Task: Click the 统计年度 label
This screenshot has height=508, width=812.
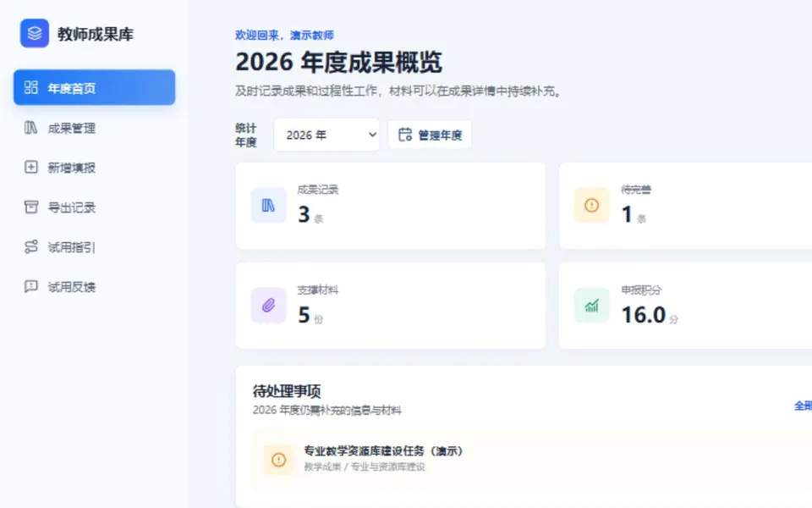Action: point(246,135)
